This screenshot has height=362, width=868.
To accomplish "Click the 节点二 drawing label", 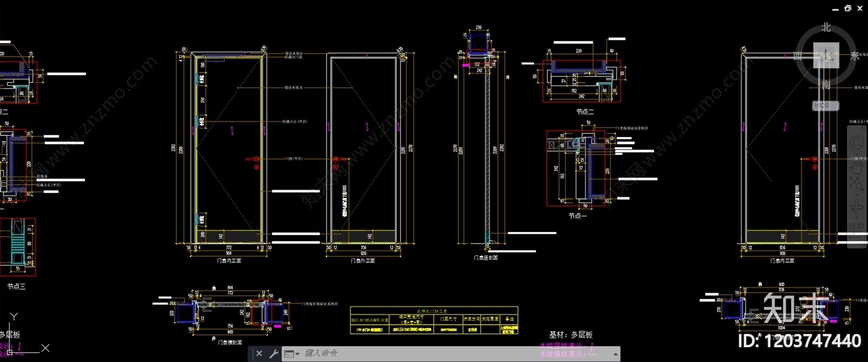I will click(585, 112).
